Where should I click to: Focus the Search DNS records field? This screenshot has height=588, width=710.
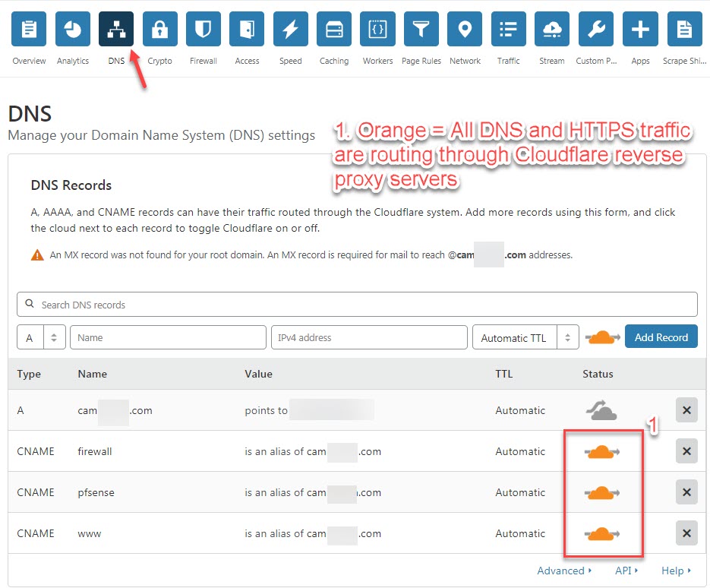[x=357, y=304]
